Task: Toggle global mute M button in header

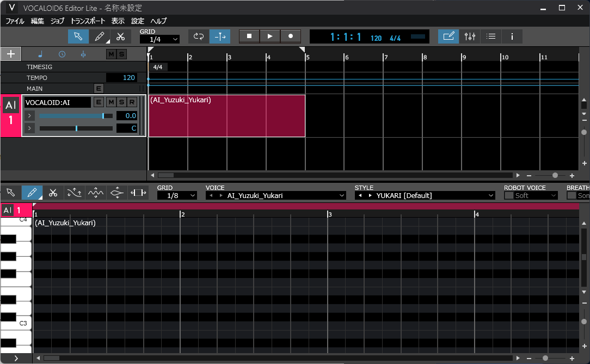Action: (111, 54)
